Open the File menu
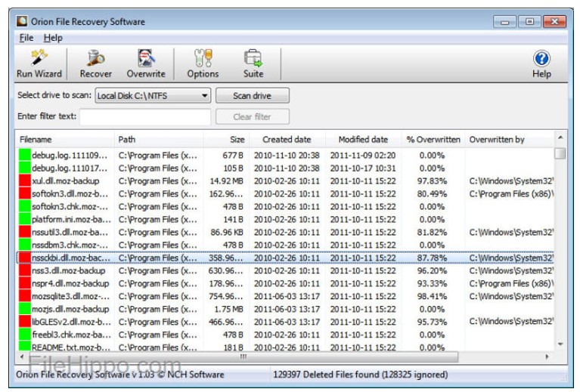Screen dimensions: 580x392 (26, 38)
